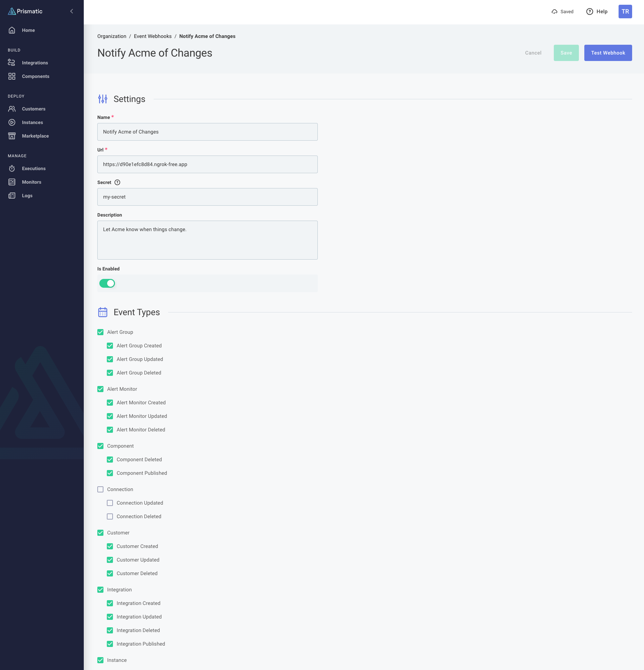Uncheck the Component Published checkbox
Screen dimensions: 644x670
(x=110, y=473)
